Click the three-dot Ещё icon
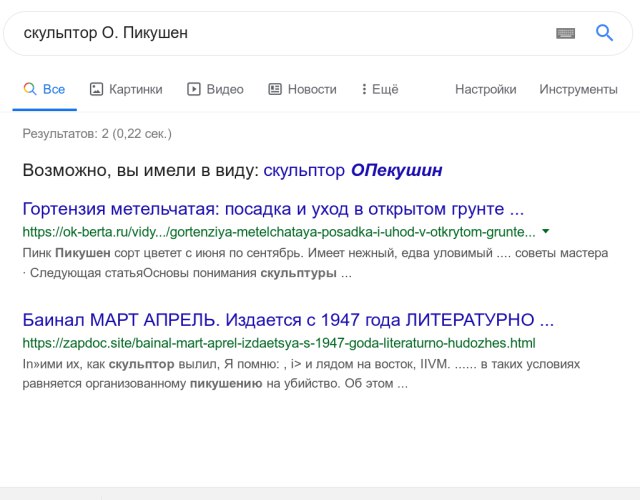This screenshot has height=500, width=640. pos(364,89)
